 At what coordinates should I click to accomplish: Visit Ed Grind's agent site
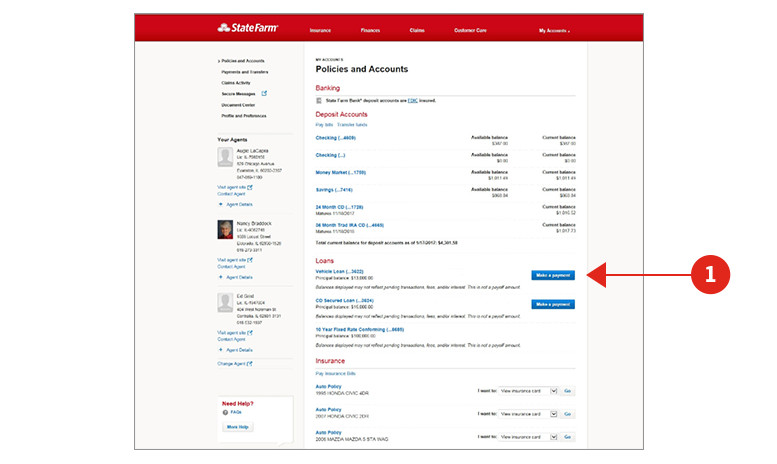[x=231, y=333]
